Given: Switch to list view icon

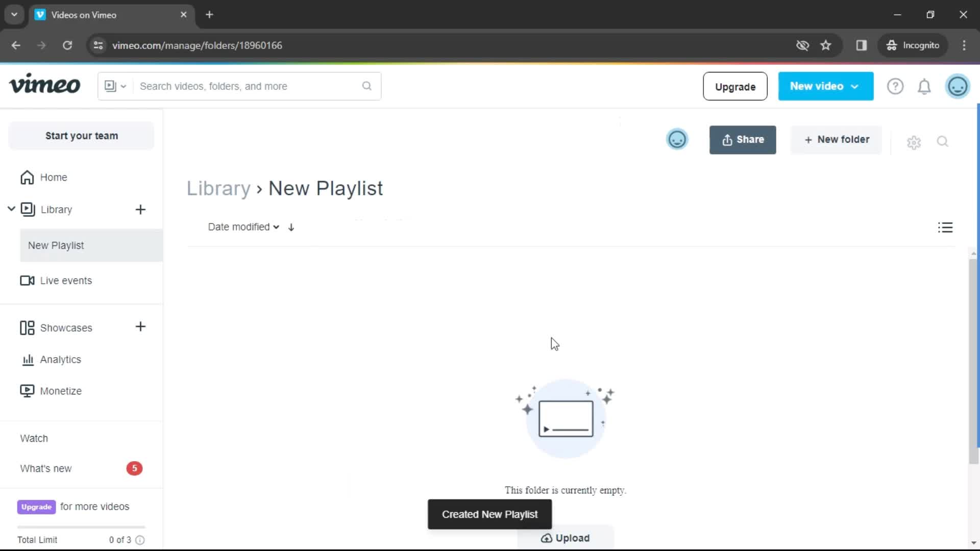Looking at the screenshot, I should [945, 228].
